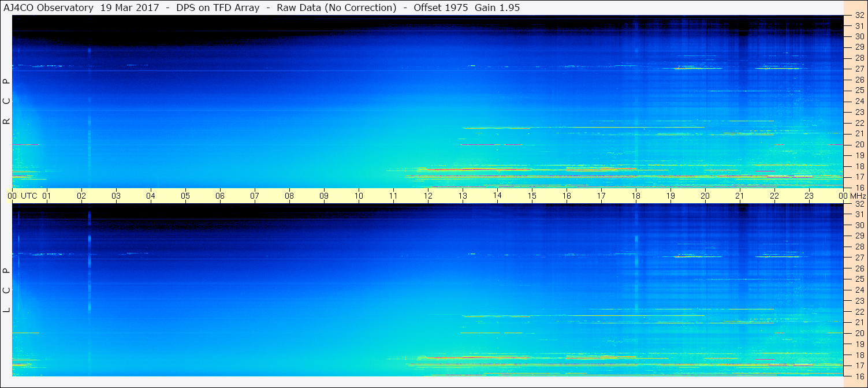Image resolution: width=868 pixels, height=388 pixels.
Task: Click the 18 hour tick on UTC axis
Action: pos(636,196)
